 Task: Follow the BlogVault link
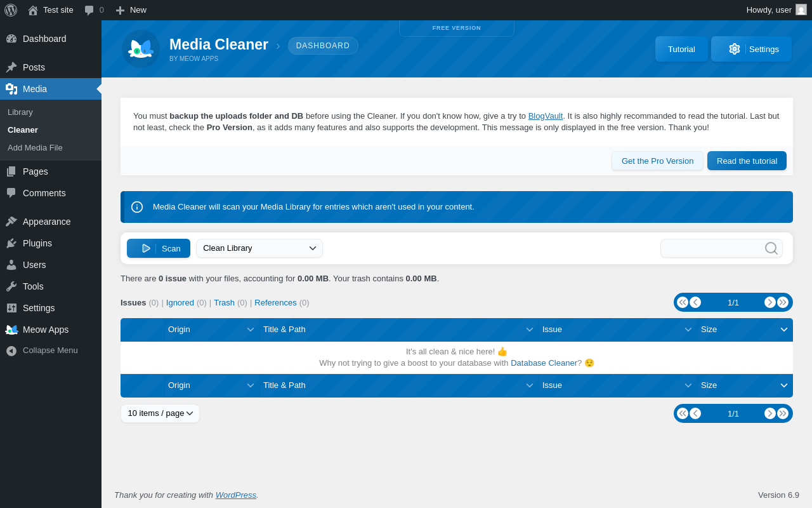[x=546, y=116]
